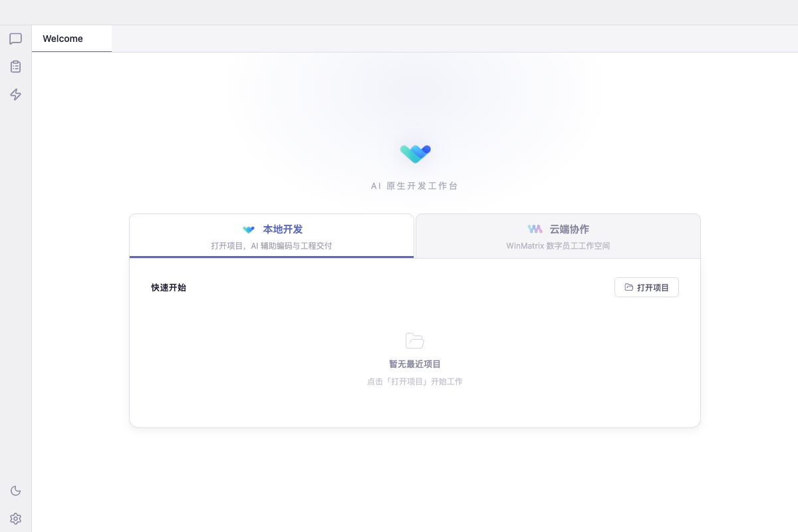This screenshot has width=798, height=532.
Task: Click the 点击「打开项目」开始工作 hint text
Action: coord(415,382)
